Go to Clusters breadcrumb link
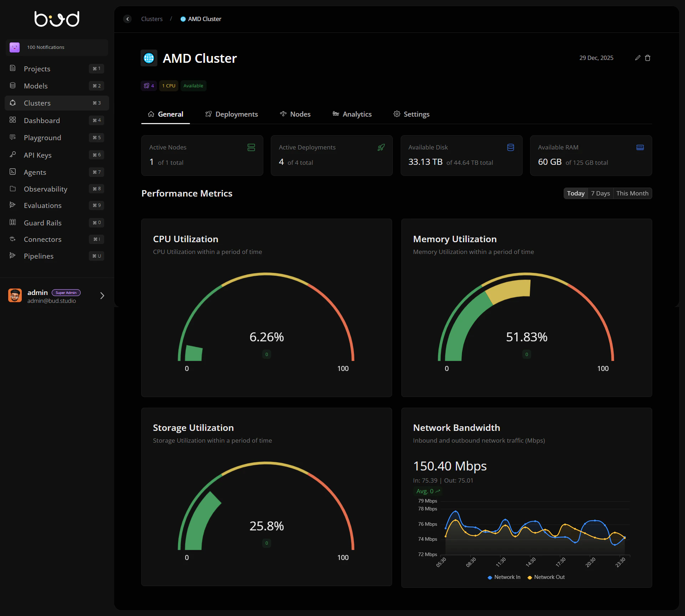 [152, 19]
